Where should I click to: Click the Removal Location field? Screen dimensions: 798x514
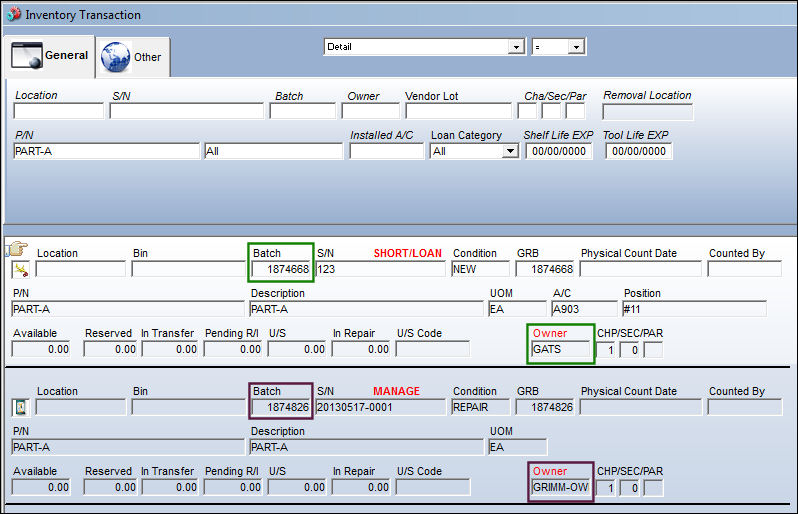click(x=647, y=112)
